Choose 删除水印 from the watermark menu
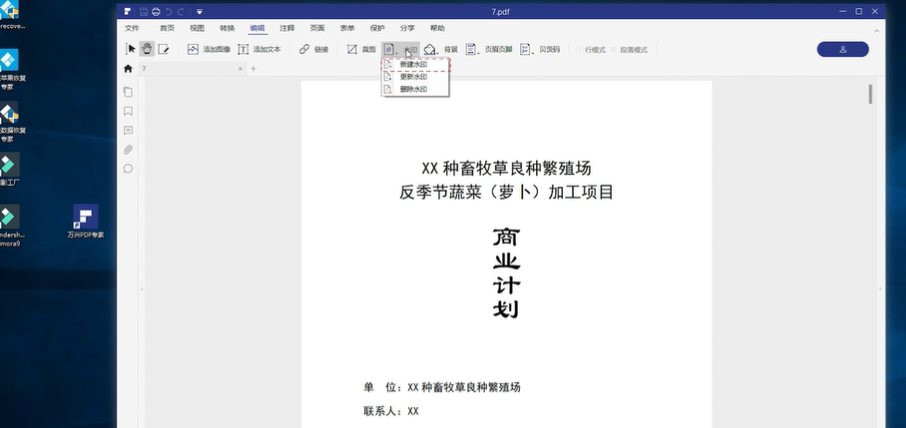Viewport: 906px width, 428px height. tap(414, 89)
